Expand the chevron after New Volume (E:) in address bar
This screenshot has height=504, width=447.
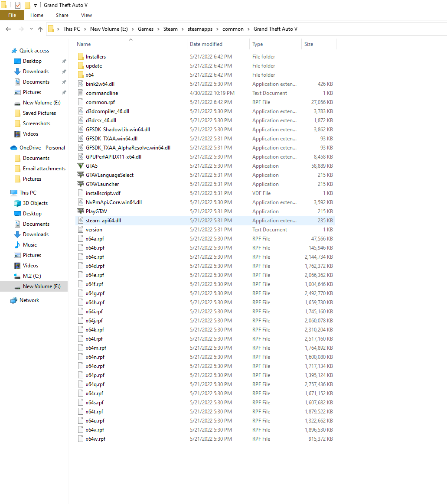point(133,29)
